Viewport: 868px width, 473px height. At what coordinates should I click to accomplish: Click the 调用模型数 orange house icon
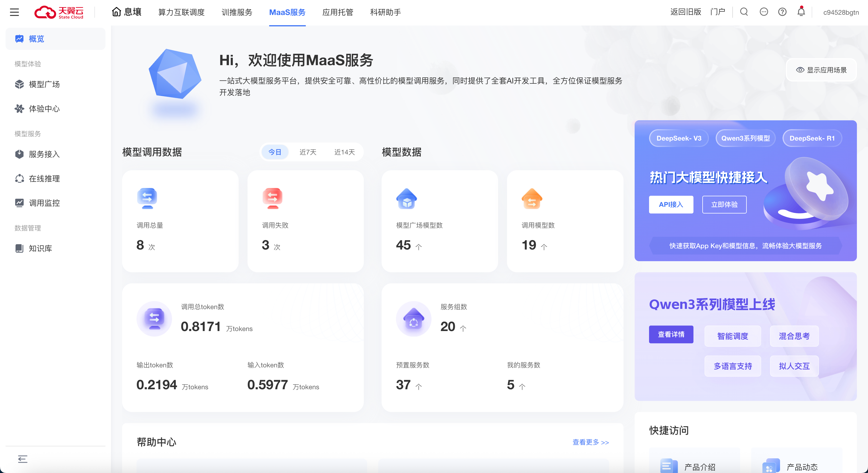tap(532, 198)
